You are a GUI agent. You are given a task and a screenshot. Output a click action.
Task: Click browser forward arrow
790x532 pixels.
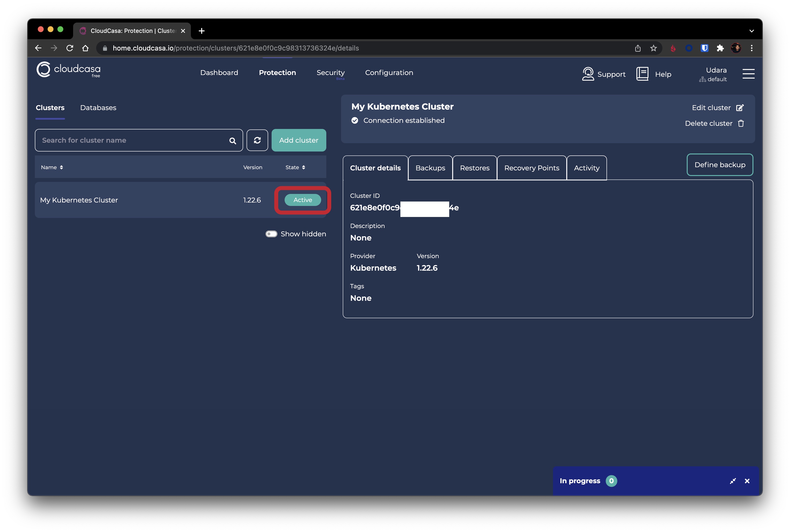coord(54,48)
